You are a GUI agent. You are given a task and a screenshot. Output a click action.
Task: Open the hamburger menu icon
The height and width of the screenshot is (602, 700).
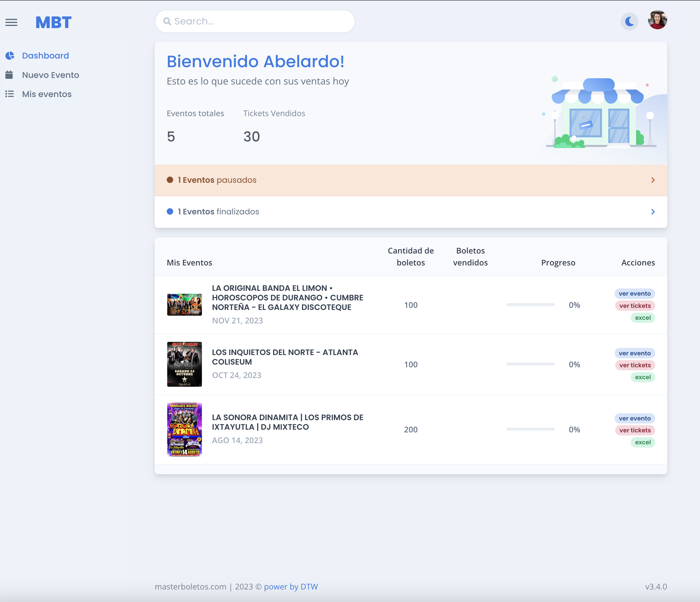click(x=11, y=22)
